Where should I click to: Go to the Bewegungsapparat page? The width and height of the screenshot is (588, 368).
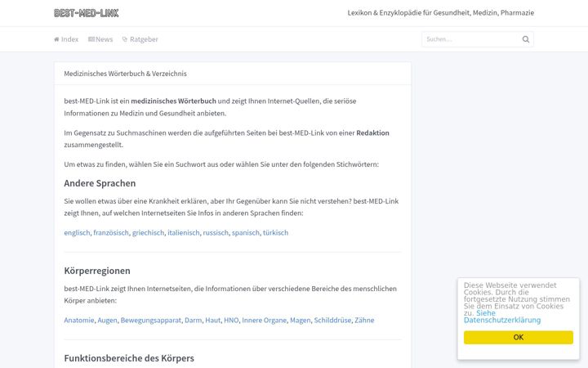(151, 320)
